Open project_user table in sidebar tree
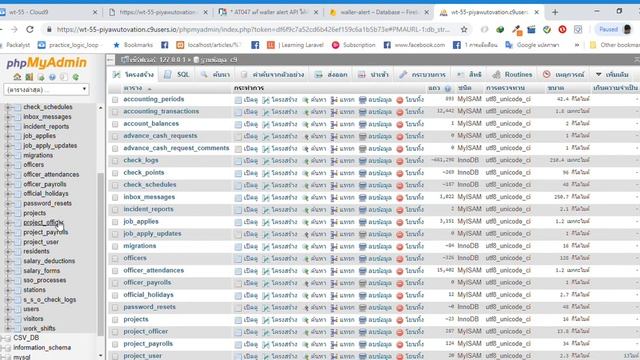The height and width of the screenshot is (360, 640). coord(41,242)
